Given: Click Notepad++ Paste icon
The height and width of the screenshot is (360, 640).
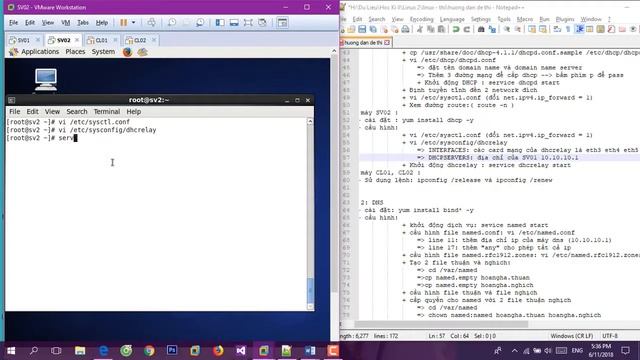Looking at the screenshot, I should tap(441, 29).
